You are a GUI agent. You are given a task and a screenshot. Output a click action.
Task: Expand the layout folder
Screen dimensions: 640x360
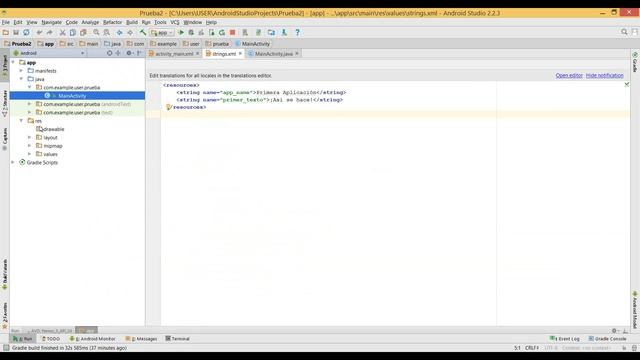29,138
